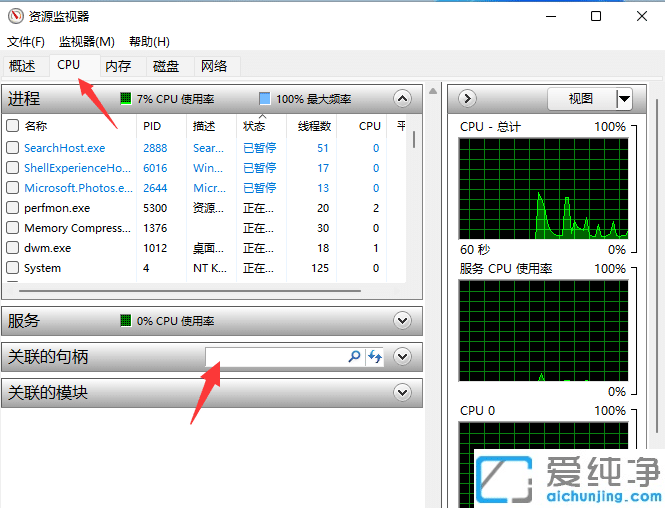Sort by the 线程数 column header
This screenshot has width=665, height=508.
[x=312, y=126]
